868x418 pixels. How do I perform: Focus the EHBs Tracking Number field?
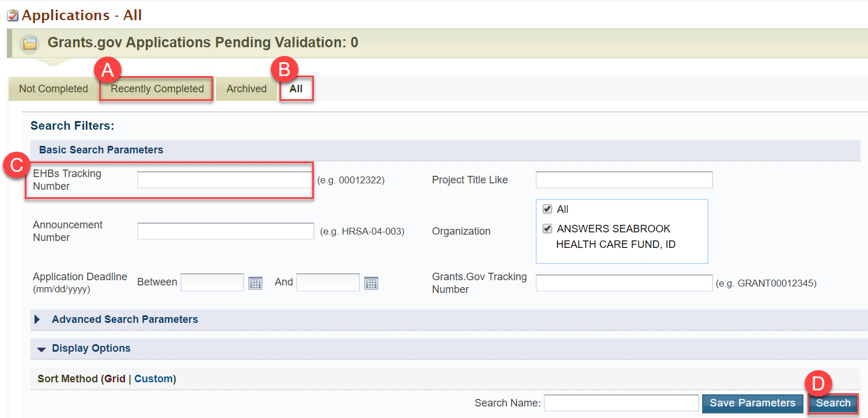click(x=224, y=180)
